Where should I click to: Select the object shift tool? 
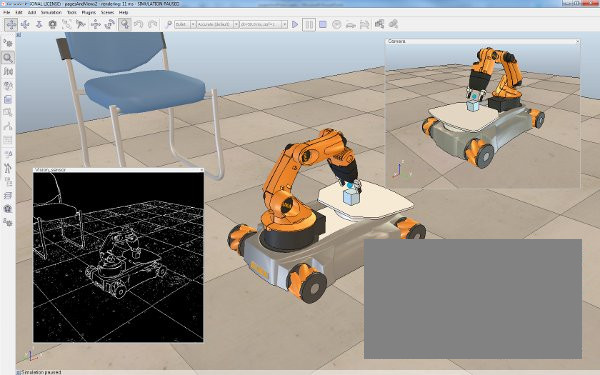(95, 24)
